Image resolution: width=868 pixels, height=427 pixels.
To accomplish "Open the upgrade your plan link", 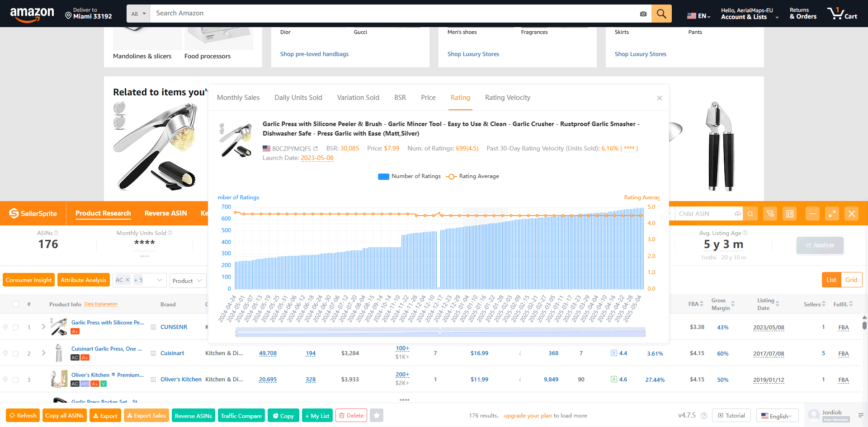I will [x=528, y=416].
